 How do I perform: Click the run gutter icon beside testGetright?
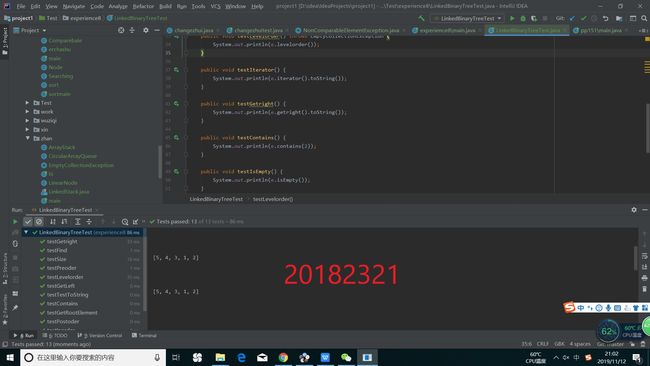[176, 104]
